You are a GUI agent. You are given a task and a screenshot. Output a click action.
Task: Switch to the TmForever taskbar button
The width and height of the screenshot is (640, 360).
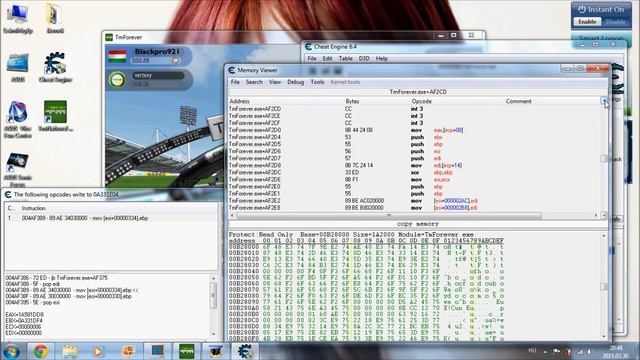tap(187, 351)
